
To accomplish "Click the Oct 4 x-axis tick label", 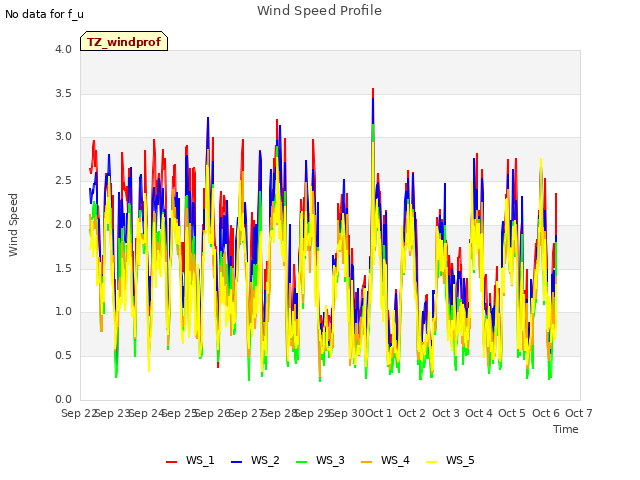I will point(479,413).
